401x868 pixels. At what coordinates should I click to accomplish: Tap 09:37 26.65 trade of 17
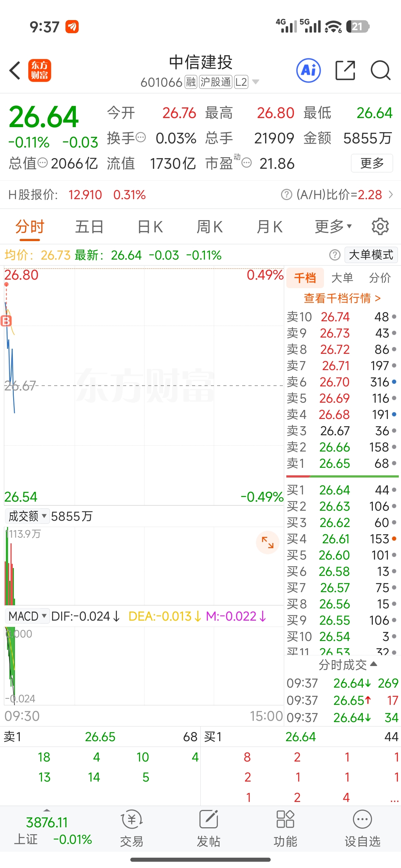pos(342,700)
